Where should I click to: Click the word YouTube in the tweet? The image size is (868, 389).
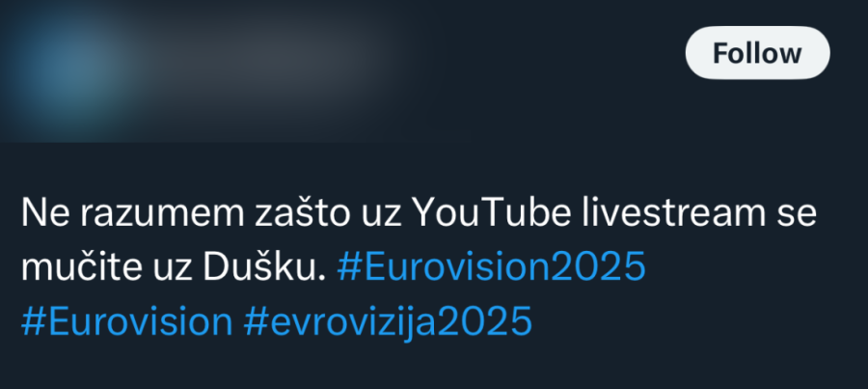[x=491, y=213]
